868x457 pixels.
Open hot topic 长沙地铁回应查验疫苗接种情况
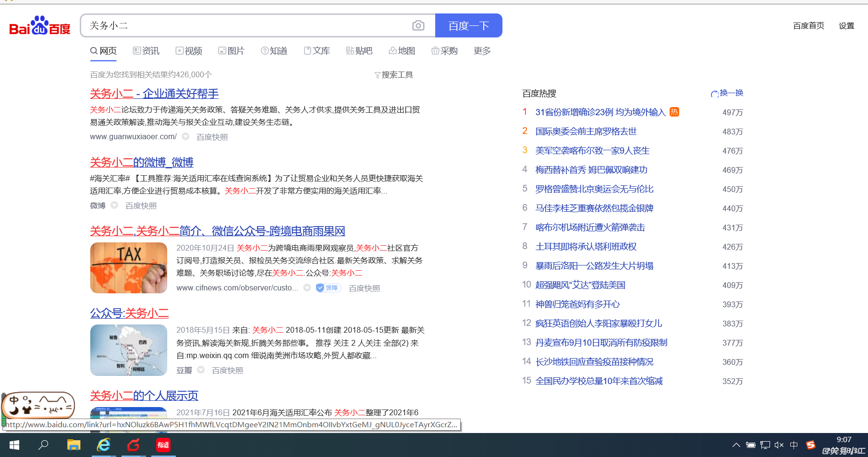pos(595,362)
